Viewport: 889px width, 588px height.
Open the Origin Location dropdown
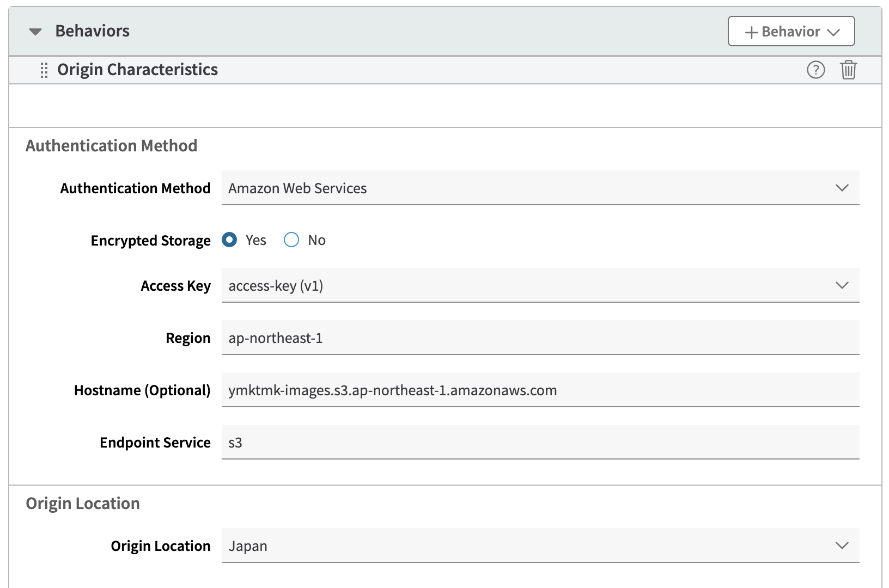[x=539, y=546]
